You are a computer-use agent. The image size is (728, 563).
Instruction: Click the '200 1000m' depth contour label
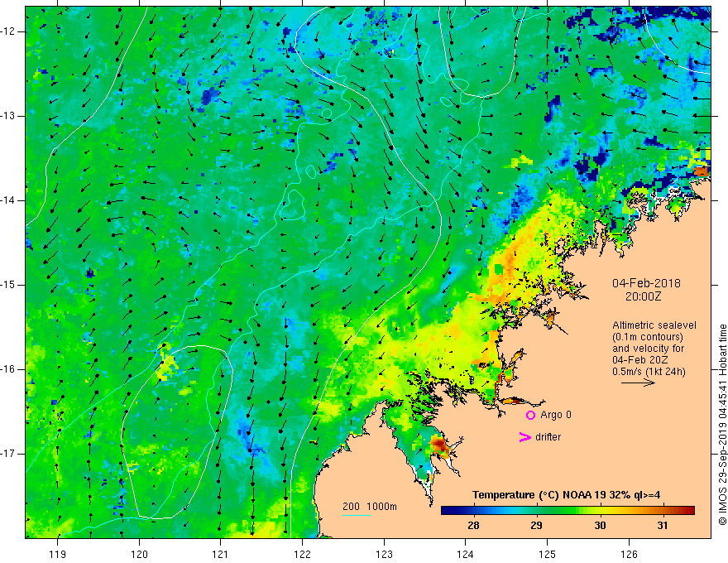tap(370, 507)
